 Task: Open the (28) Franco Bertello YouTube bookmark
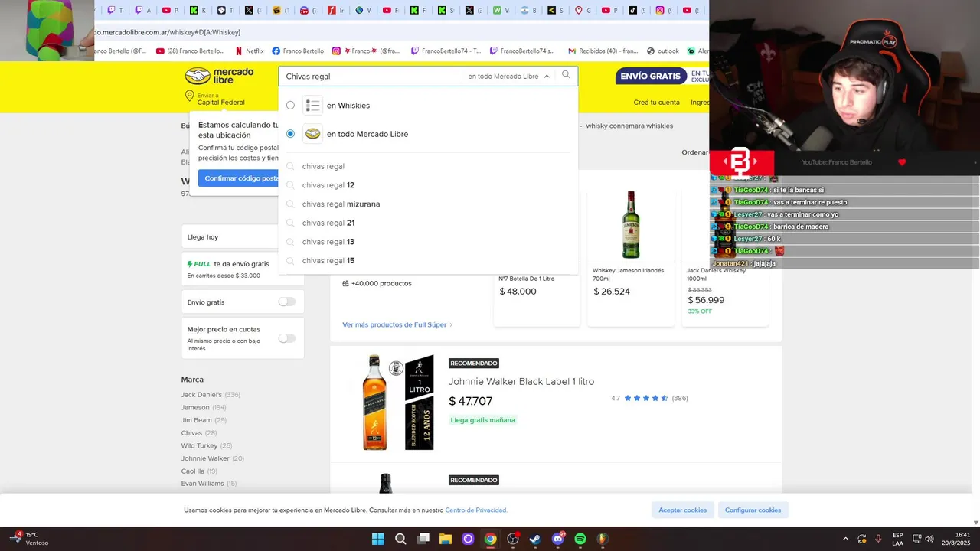190,51
